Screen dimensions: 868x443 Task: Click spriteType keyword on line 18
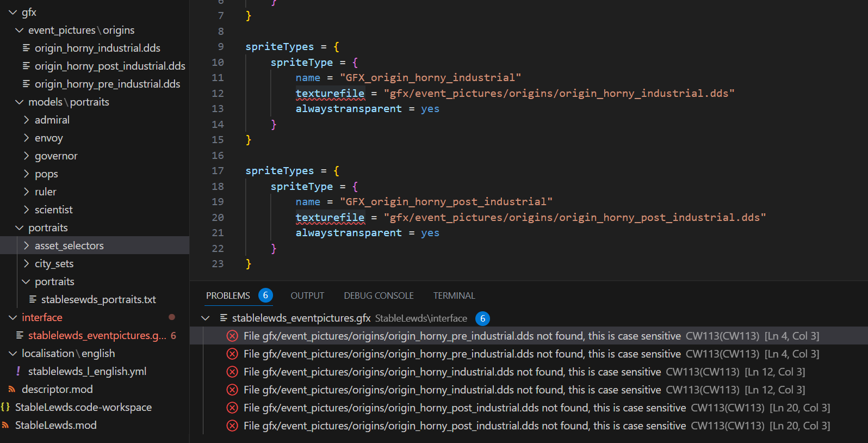click(x=302, y=186)
